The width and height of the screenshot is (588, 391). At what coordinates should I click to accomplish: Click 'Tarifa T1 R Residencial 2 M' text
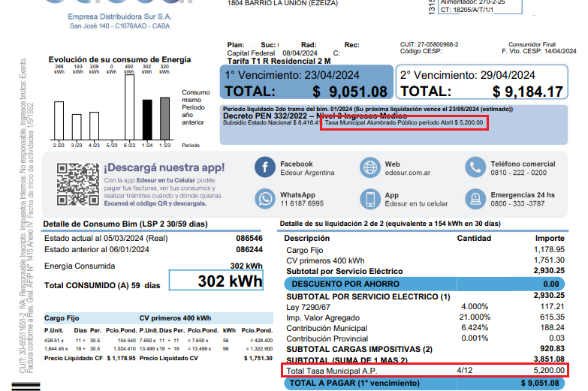click(279, 61)
